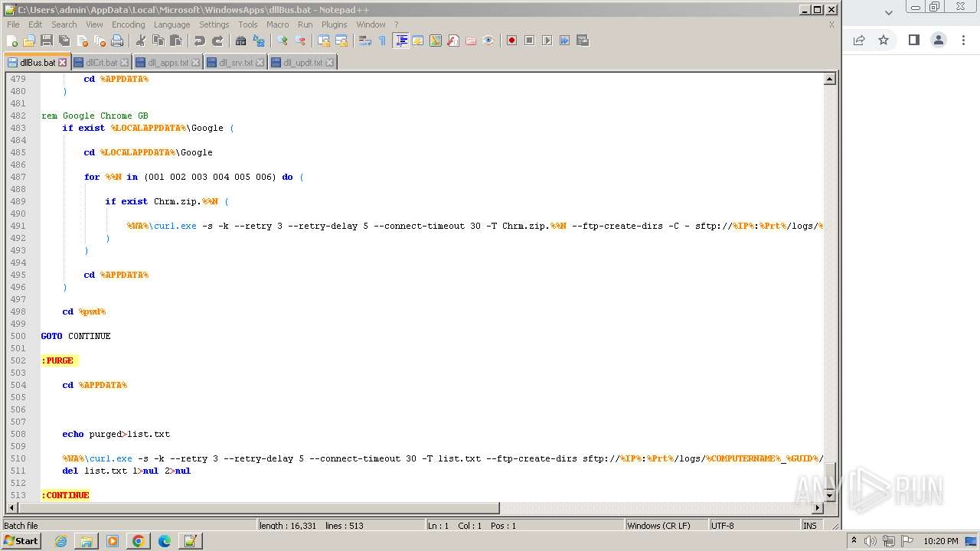Click the Replace toolbar icon
Image resolution: width=980 pixels, height=551 pixels.
coord(259,41)
